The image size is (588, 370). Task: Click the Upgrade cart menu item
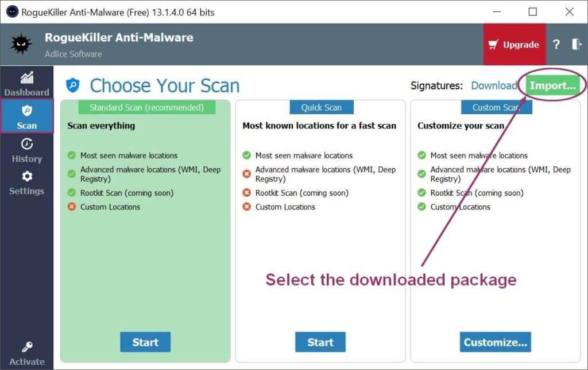[x=514, y=44]
